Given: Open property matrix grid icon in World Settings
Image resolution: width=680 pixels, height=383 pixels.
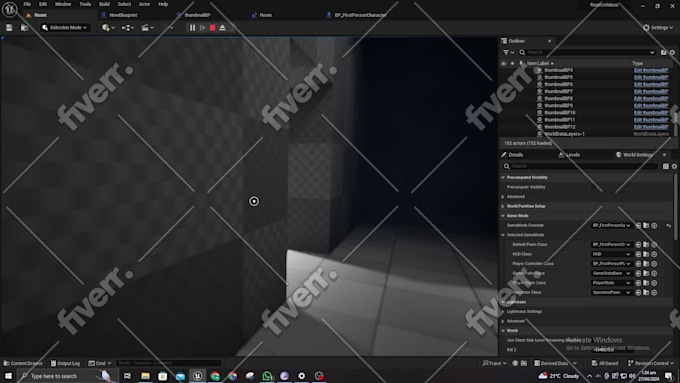Looking at the screenshot, I should [x=666, y=166].
